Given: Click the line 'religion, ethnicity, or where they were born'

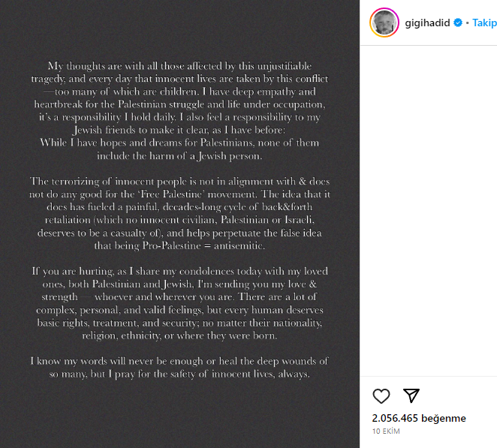Looking at the screenshot, I should [179, 335].
